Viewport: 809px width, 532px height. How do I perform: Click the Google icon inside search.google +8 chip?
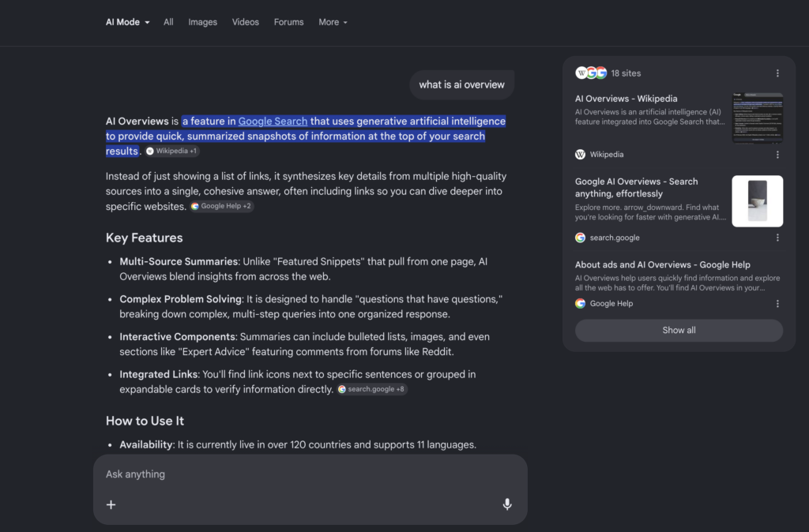coord(342,389)
